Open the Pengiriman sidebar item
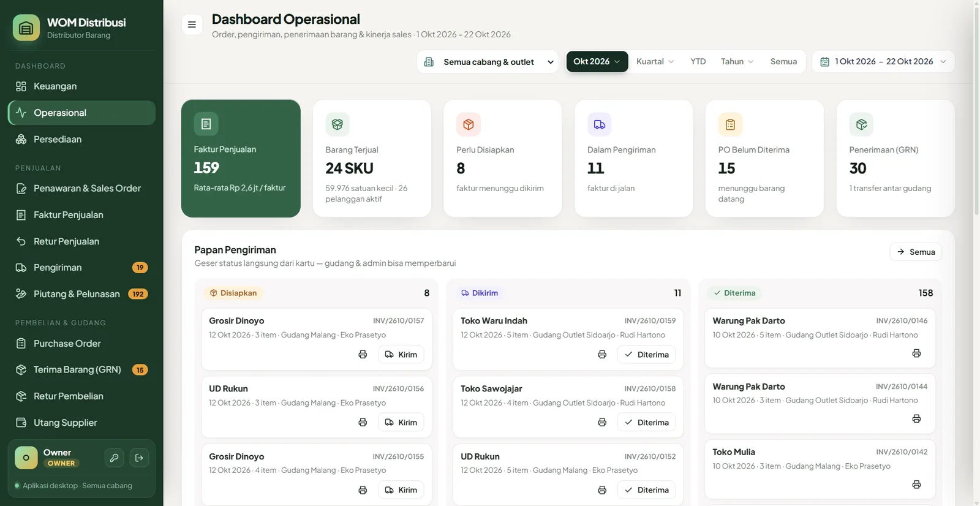980x506 pixels. pos(81,268)
